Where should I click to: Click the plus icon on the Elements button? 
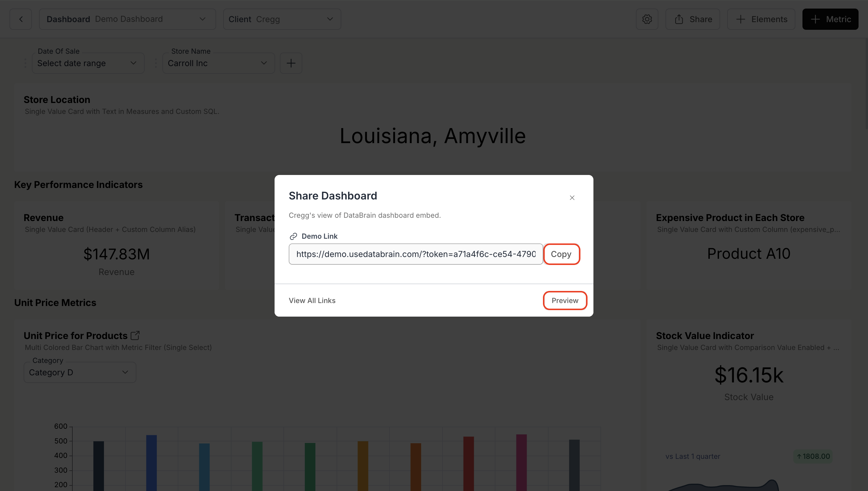click(x=740, y=19)
